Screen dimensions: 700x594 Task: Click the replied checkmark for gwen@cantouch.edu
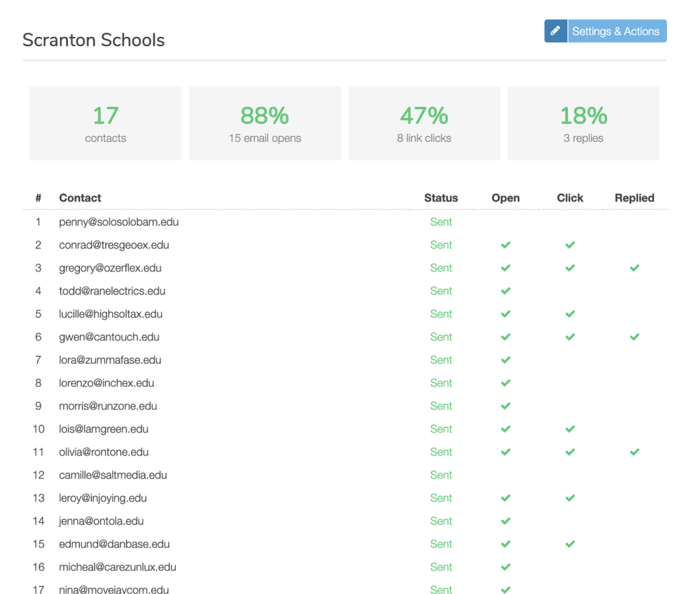pyautogui.click(x=634, y=337)
